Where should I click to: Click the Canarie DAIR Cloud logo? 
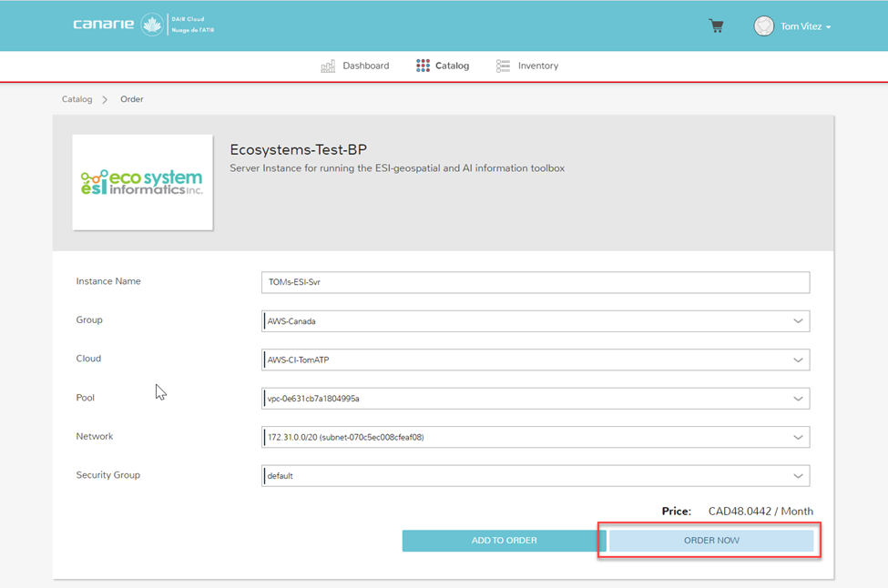pyautogui.click(x=143, y=25)
